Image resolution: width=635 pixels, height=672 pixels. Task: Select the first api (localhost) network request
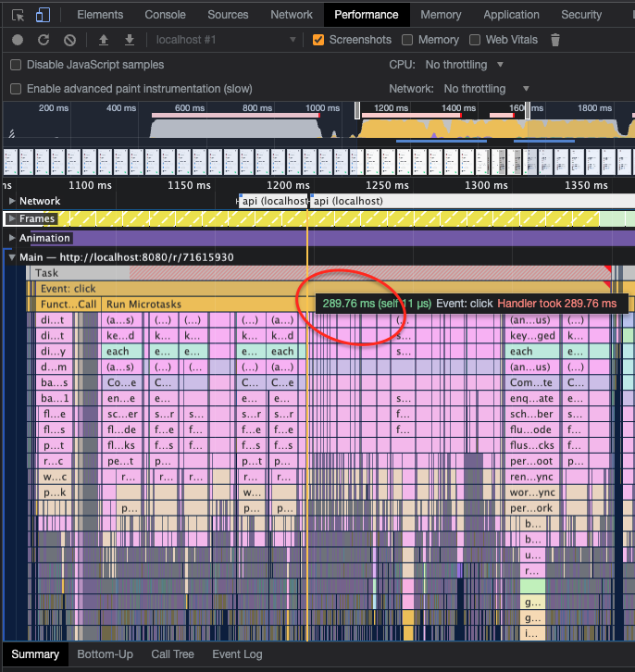273,201
